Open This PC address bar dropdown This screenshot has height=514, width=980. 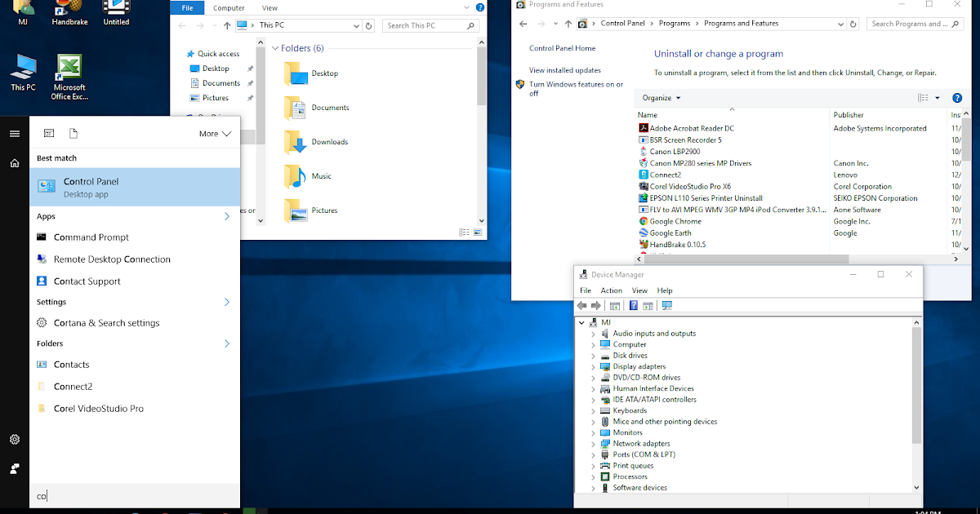(x=356, y=25)
